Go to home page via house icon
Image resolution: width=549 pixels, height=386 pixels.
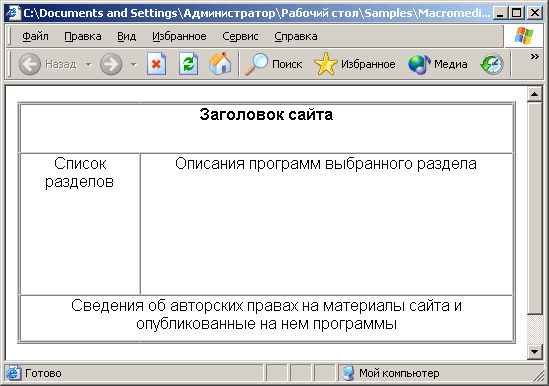pyautogui.click(x=220, y=64)
